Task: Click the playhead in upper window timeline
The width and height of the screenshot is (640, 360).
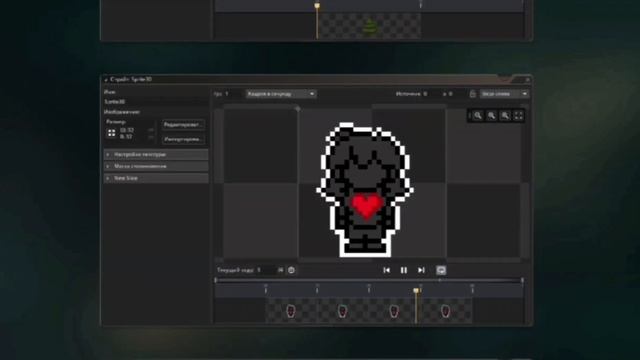Action: (317, 6)
